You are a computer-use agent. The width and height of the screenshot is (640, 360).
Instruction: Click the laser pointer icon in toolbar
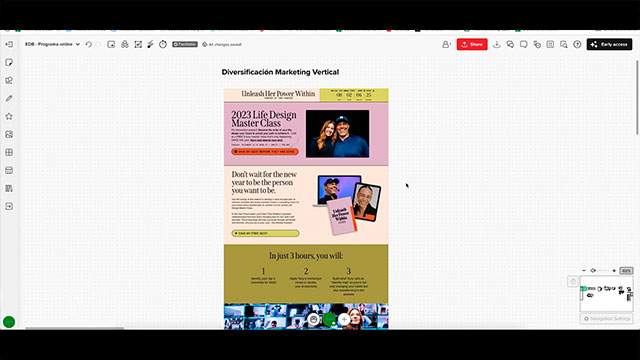(x=150, y=44)
